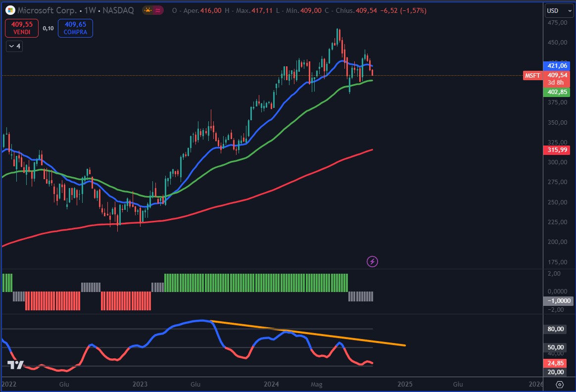The image size is (576, 392).
Task: Click the red MSFT price label
Action: (532, 75)
